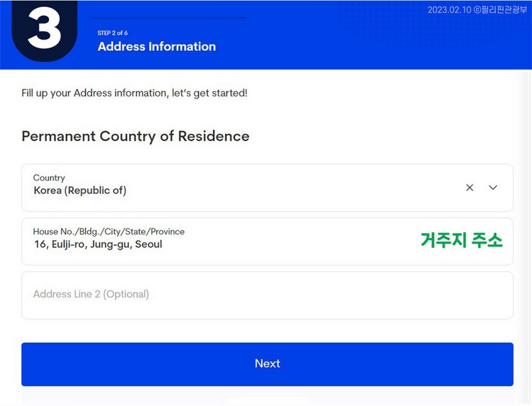Expand the Country dropdown chevron

(x=493, y=187)
